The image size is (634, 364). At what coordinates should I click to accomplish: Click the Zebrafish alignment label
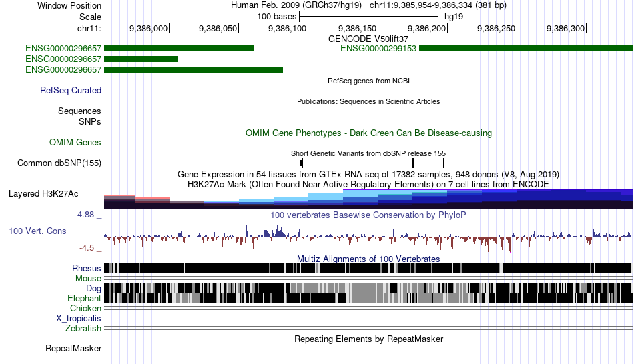[x=83, y=329]
